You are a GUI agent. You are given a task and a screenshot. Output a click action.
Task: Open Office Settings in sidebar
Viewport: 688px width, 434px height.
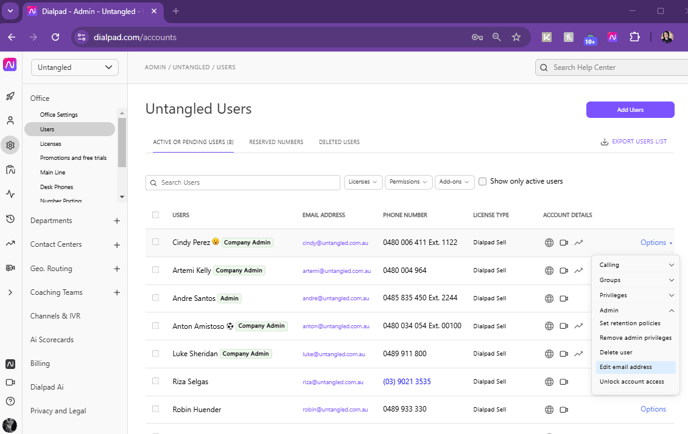pos(59,115)
